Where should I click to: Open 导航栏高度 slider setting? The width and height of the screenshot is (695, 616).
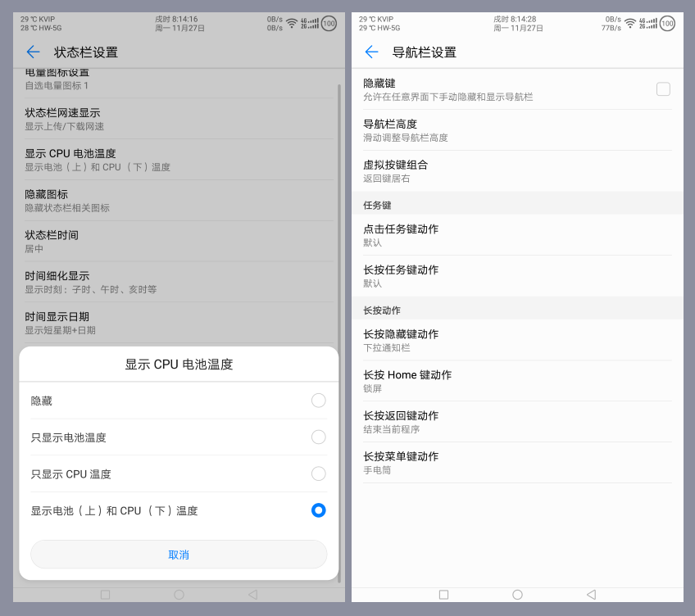pyautogui.click(x=516, y=130)
